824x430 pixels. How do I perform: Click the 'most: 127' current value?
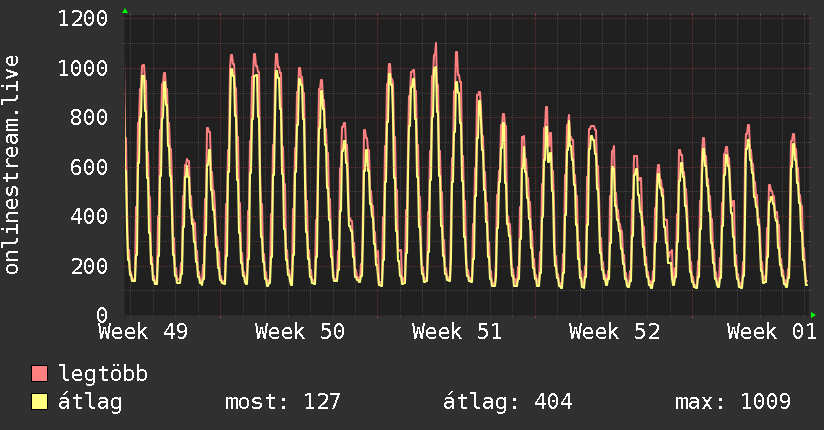click(x=283, y=402)
